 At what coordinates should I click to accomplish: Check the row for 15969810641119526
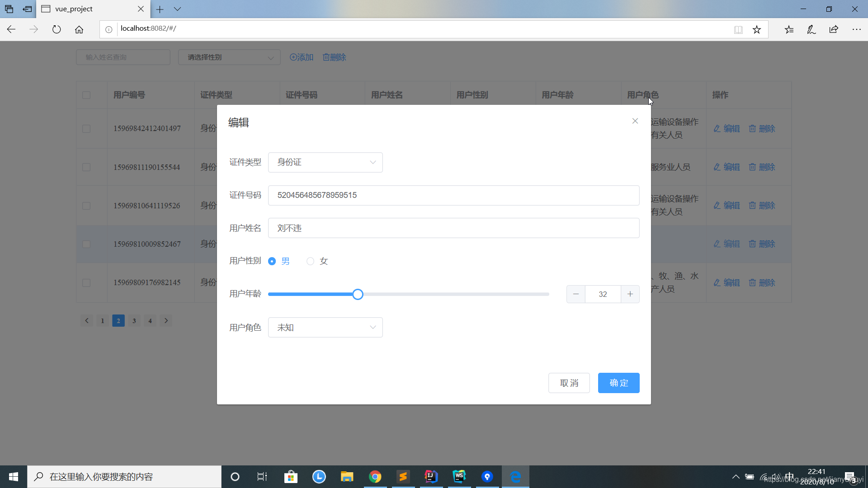[x=86, y=206]
